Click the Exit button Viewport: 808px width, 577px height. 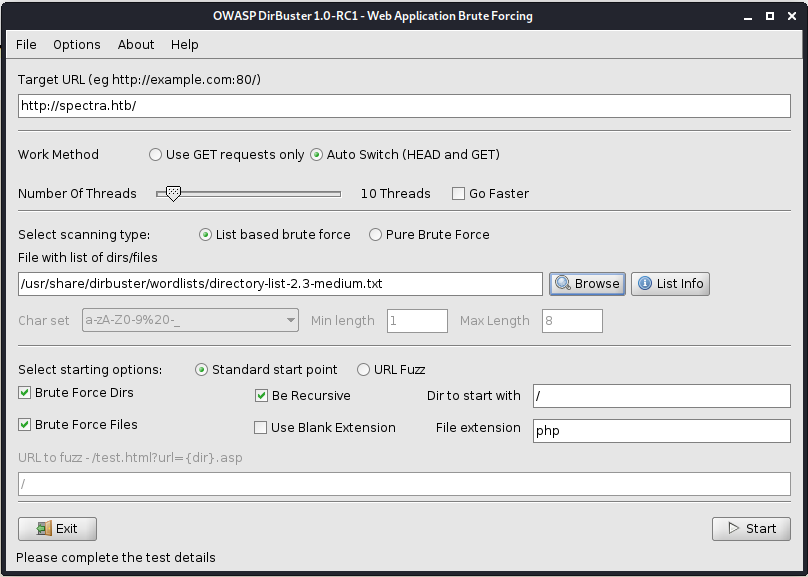57,529
